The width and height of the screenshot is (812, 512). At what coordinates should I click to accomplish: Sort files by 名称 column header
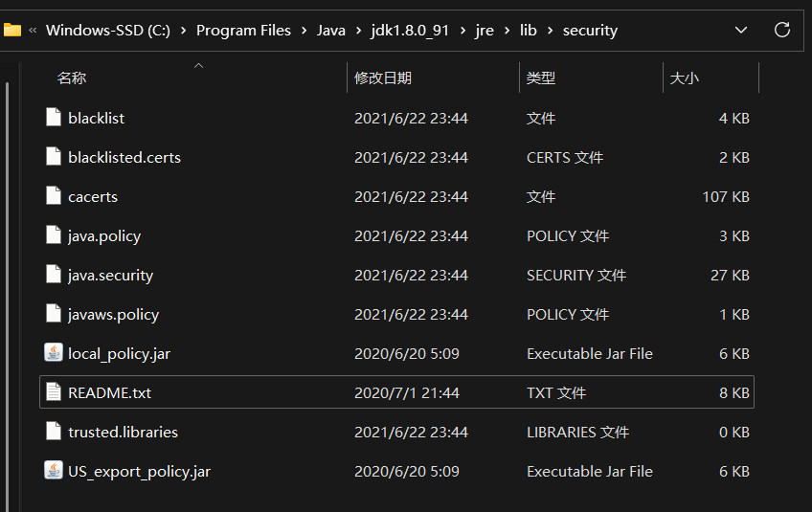point(72,78)
